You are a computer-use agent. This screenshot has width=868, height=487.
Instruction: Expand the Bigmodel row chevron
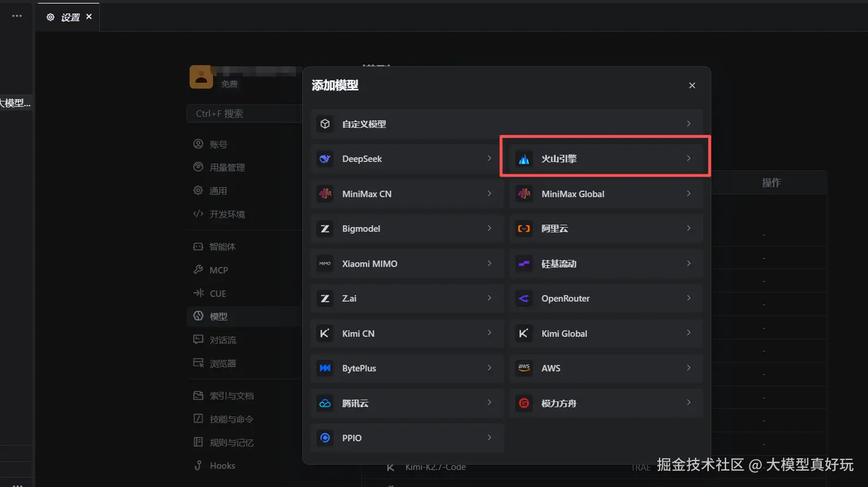coord(489,228)
